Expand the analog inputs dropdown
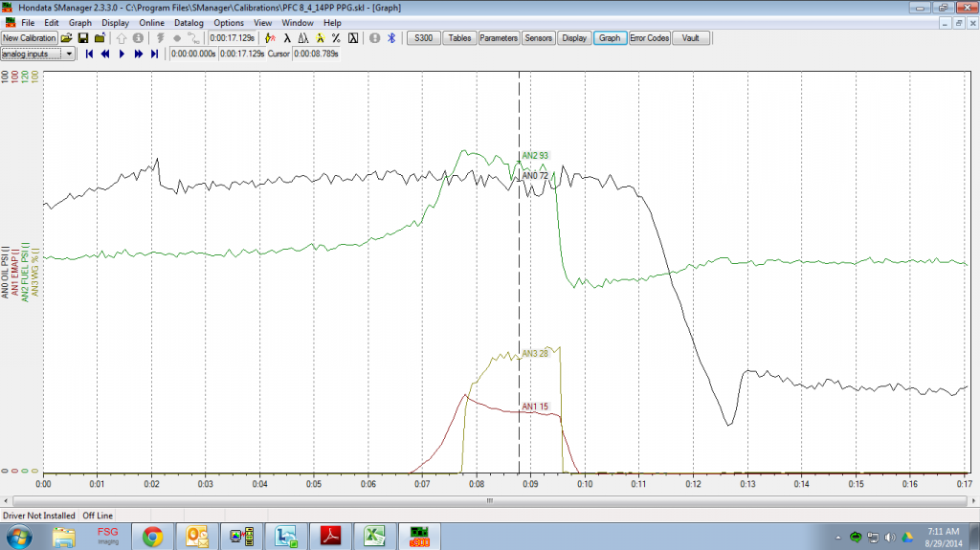980x550 pixels. point(68,55)
